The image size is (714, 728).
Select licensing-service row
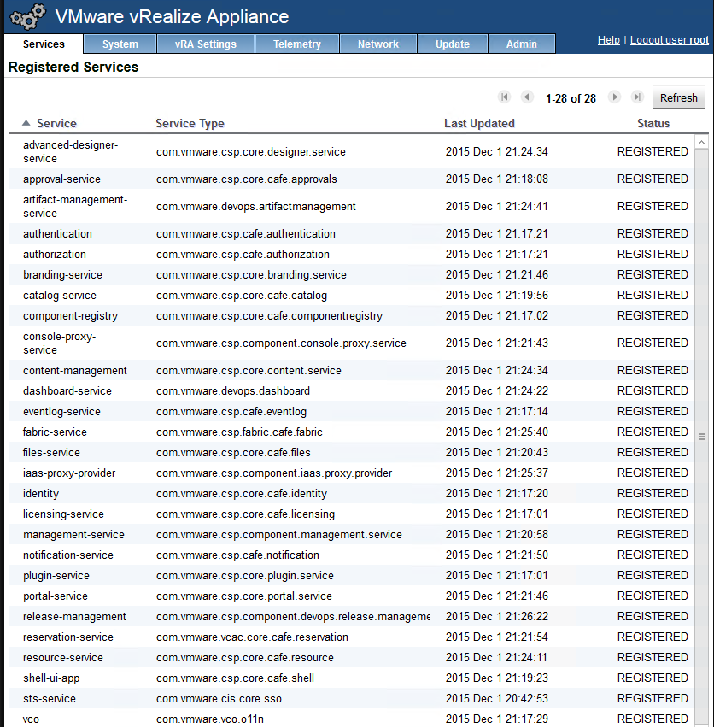click(351, 514)
